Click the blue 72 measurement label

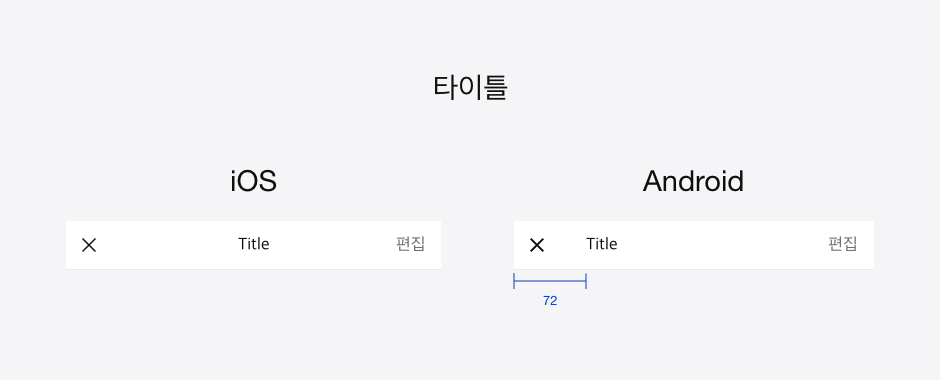pyautogui.click(x=550, y=301)
